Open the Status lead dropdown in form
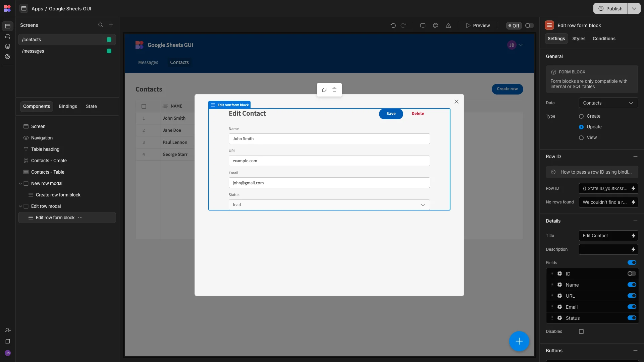This screenshot has width=644, height=362. 329,205
